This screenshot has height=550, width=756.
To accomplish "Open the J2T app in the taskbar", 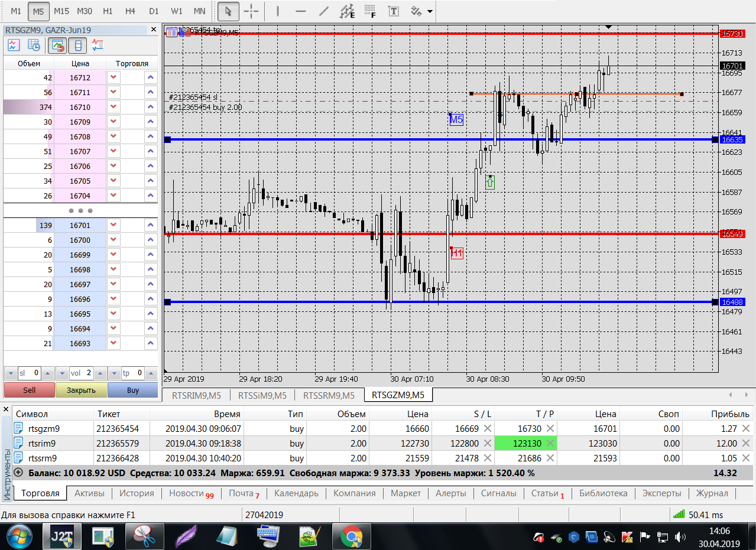I will pyautogui.click(x=61, y=537).
